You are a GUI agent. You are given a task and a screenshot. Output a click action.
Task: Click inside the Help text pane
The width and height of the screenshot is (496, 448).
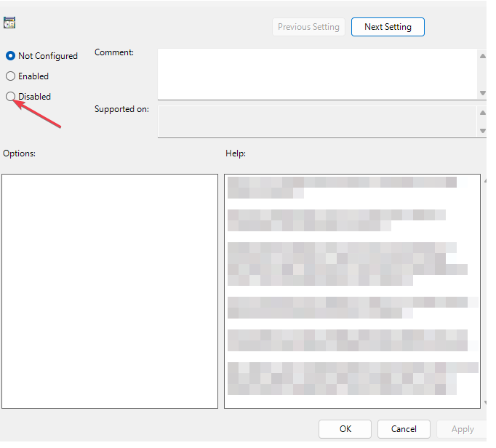[x=353, y=291]
